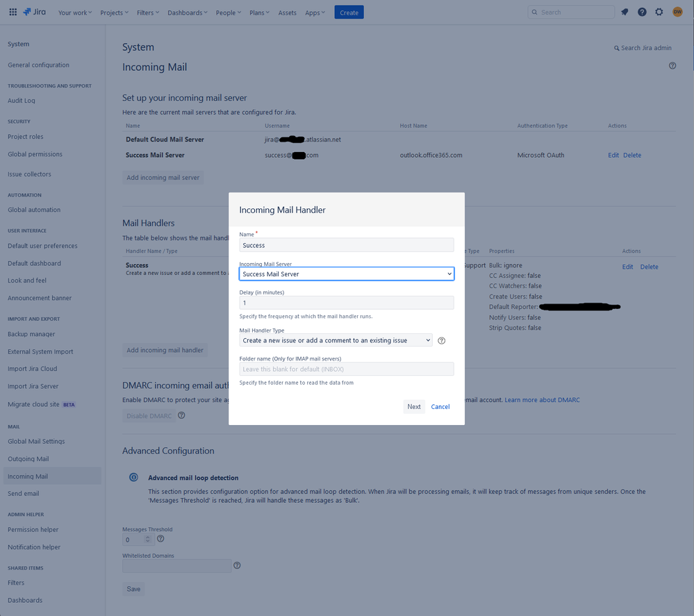Image resolution: width=694 pixels, height=616 pixels.
Task: Open Send email in sidebar
Action: coord(24,493)
